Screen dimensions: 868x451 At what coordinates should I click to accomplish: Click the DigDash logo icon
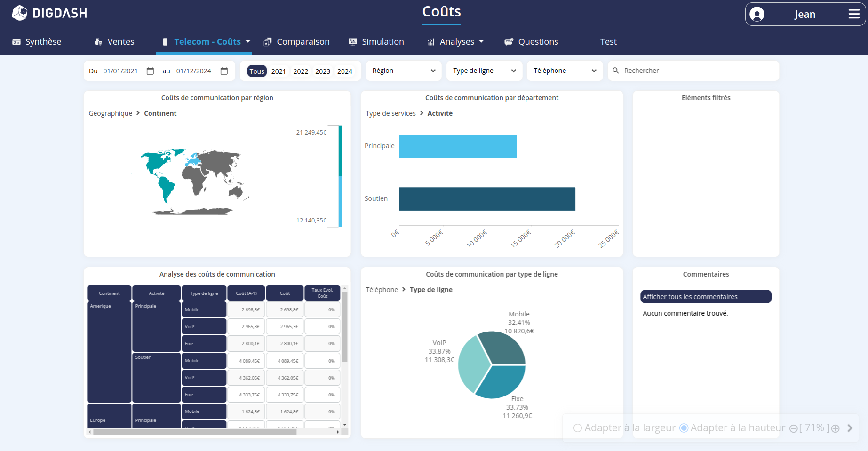coord(20,13)
